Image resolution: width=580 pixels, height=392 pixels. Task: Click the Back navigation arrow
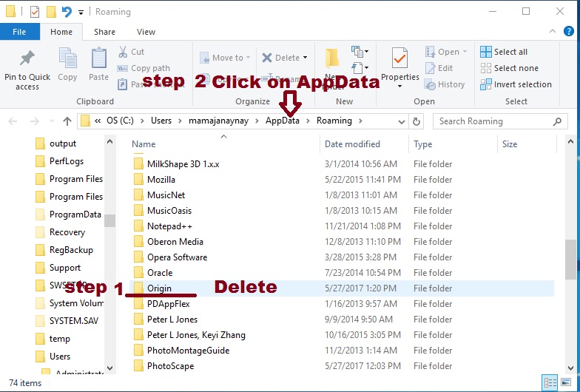click(x=13, y=121)
